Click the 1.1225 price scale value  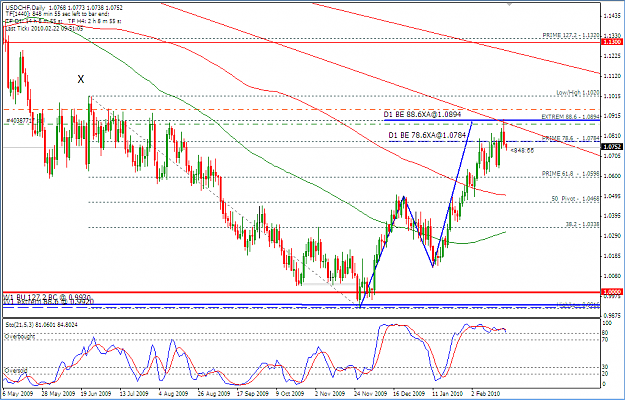point(612,55)
